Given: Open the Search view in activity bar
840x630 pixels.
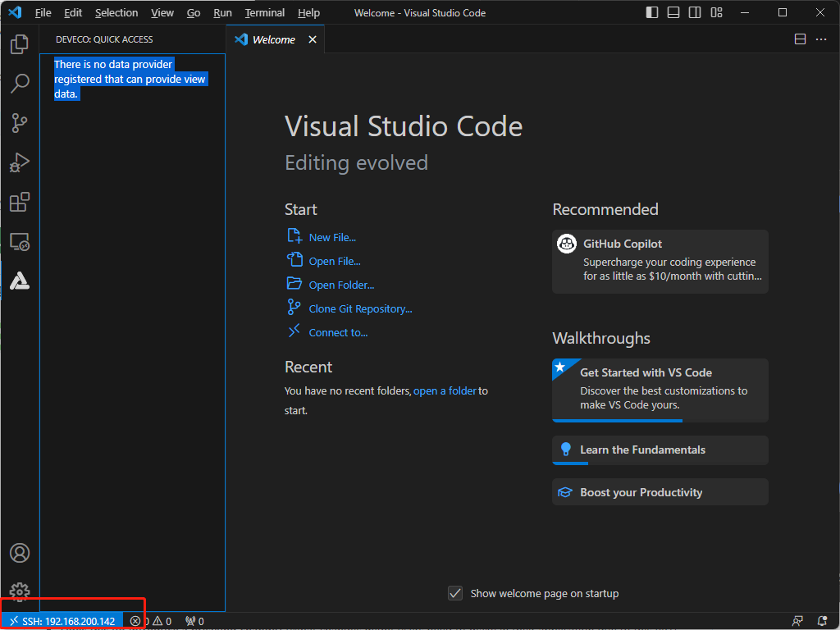Looking at the screenshot, I should 20,84.
